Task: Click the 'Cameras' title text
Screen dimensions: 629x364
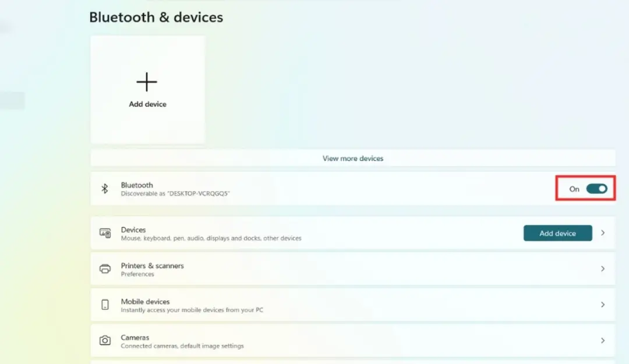Action: pos(135,338)
